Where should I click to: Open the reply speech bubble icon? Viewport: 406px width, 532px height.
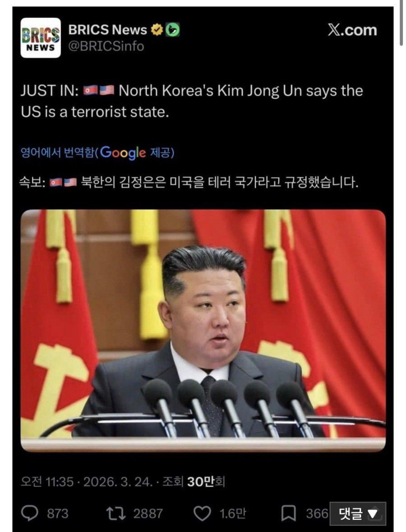(x=29, y=514)
